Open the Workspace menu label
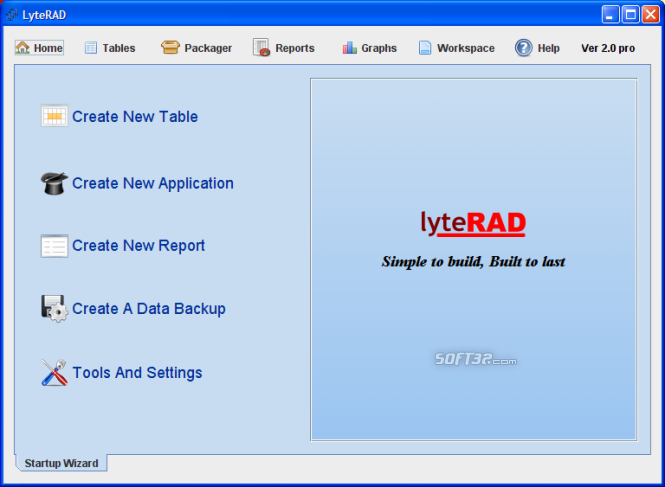Screen dimensions: 665x487 pos(466,48)
